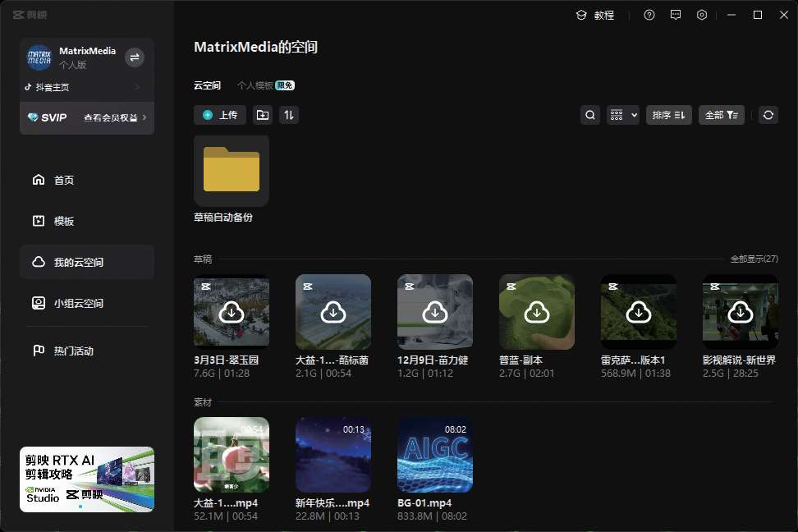Open the transfer list up-down arrows icon
Image resolution: width=798 pixels, height=532 pixels.
289,115
